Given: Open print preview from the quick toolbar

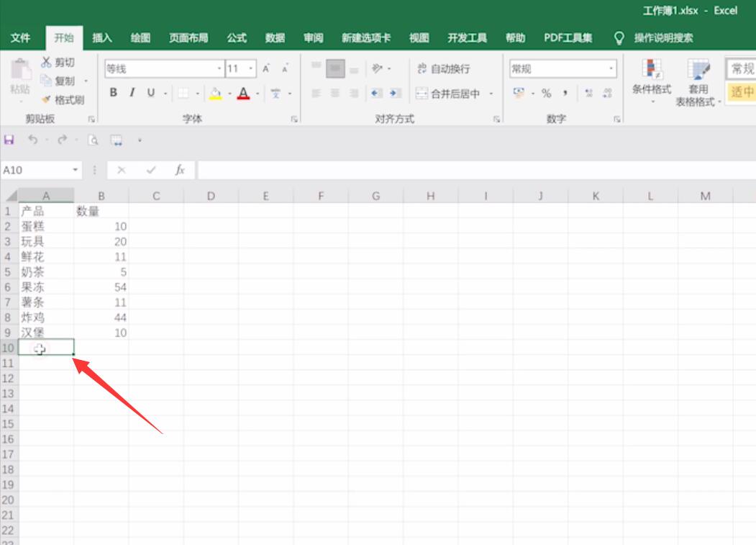Looking at the screenshot, I should pyautogui.click(x=93, y=140).
